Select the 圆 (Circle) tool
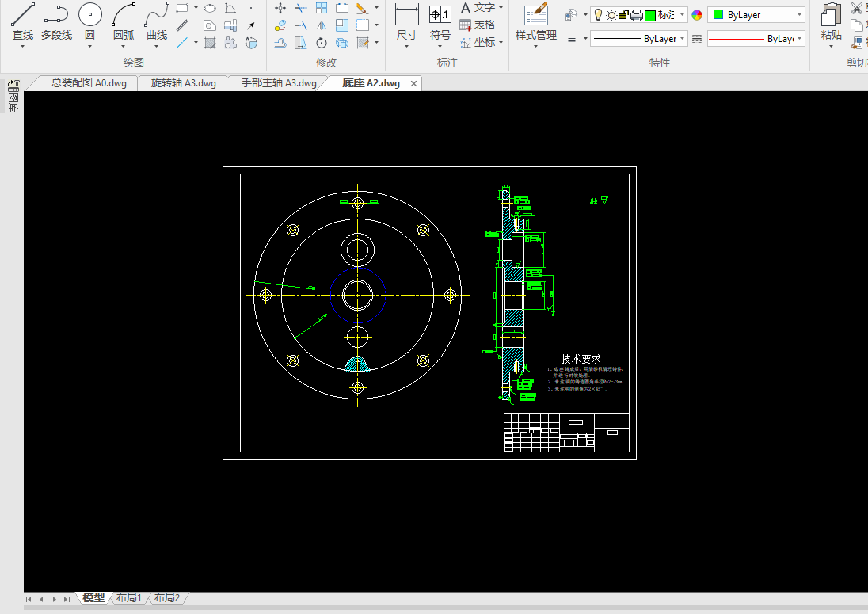The width and height of the screenshot is (868, 614). point(89,21)
